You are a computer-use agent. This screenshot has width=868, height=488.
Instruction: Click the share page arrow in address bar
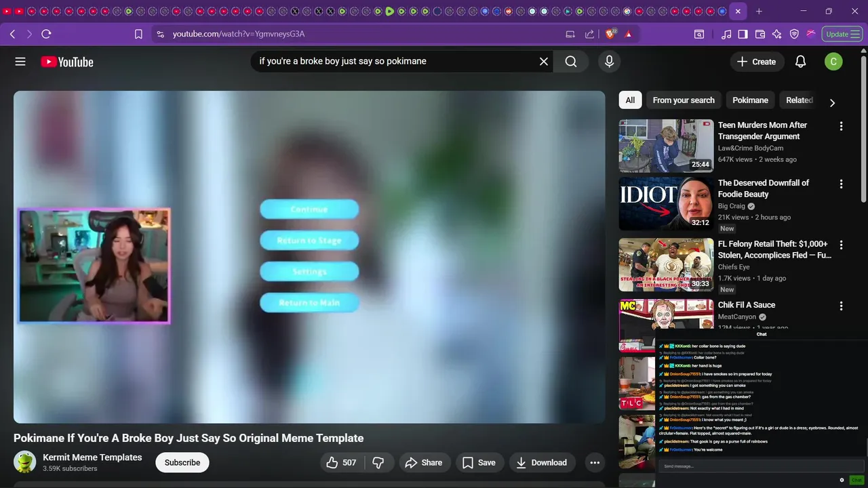tap(589, 34)
